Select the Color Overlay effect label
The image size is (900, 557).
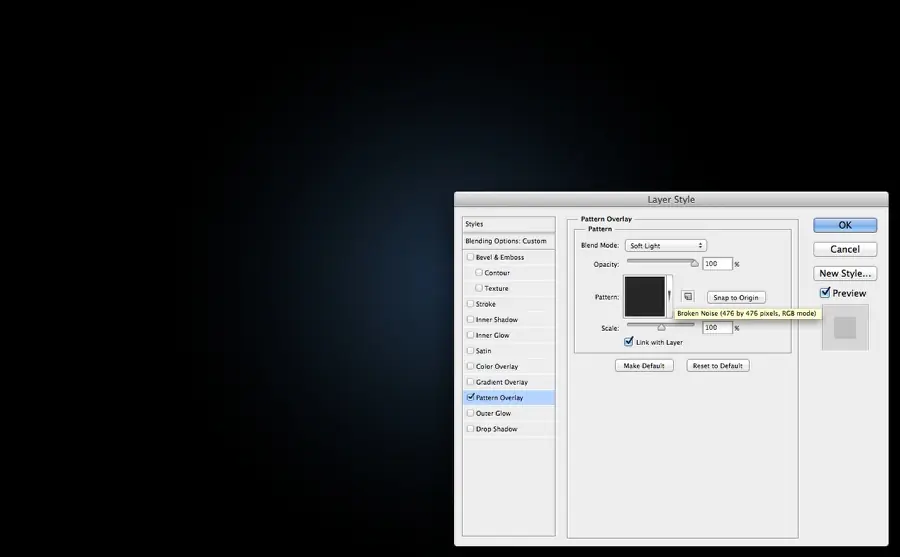point(497,366)
